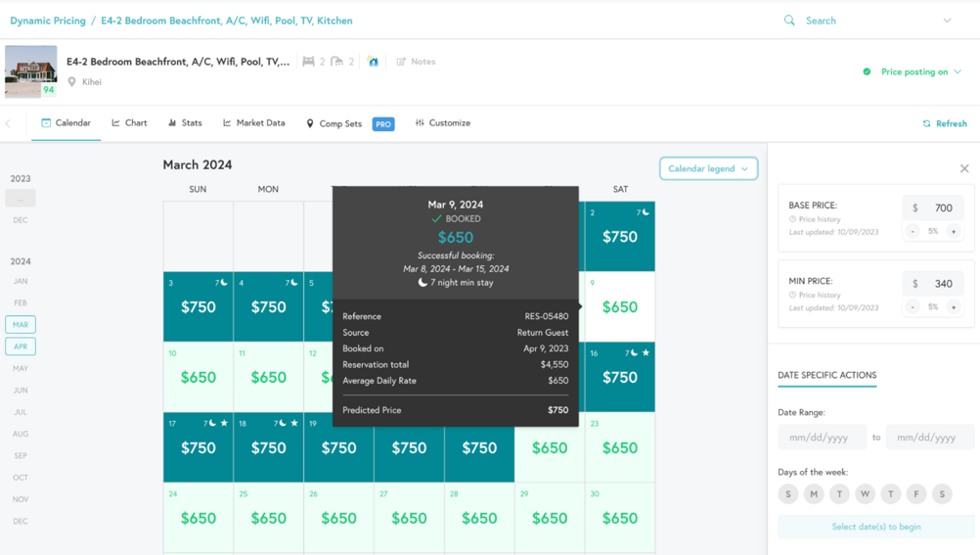Click the blue listing home icon
980x555 pixels.
point(373,62)
